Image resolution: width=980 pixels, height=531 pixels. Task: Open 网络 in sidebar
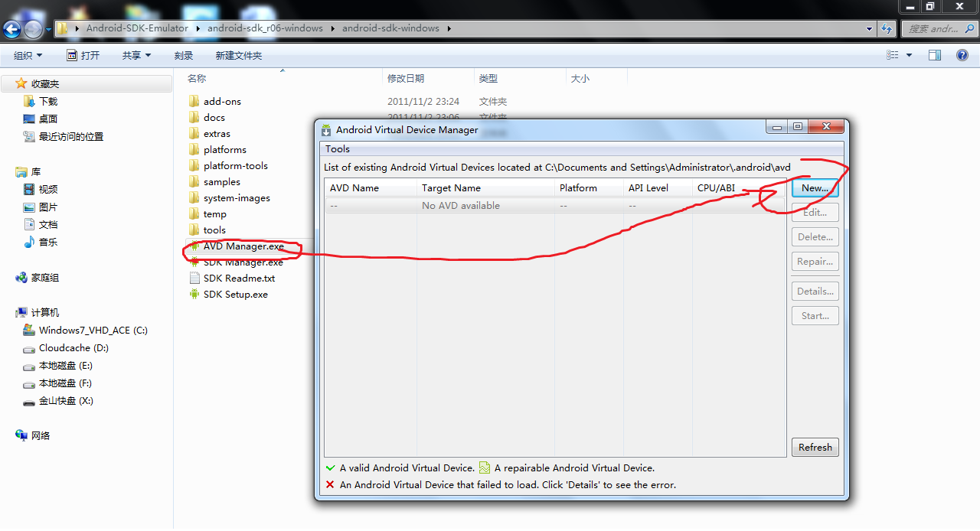click(33, 435)
